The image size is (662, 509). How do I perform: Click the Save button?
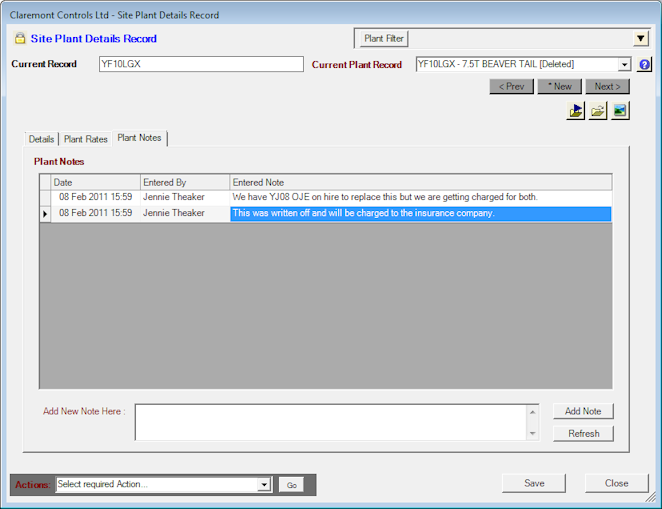[534, 483]
